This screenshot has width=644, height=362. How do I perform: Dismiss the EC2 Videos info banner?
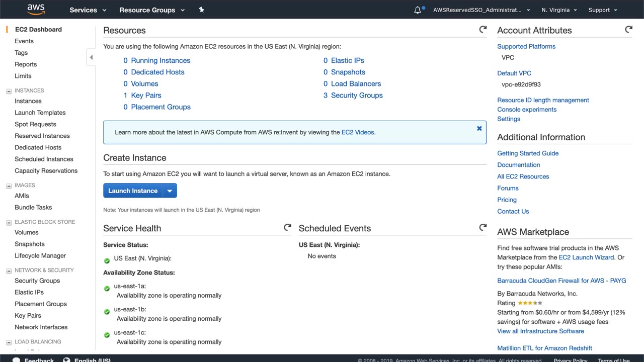[479, 129]
